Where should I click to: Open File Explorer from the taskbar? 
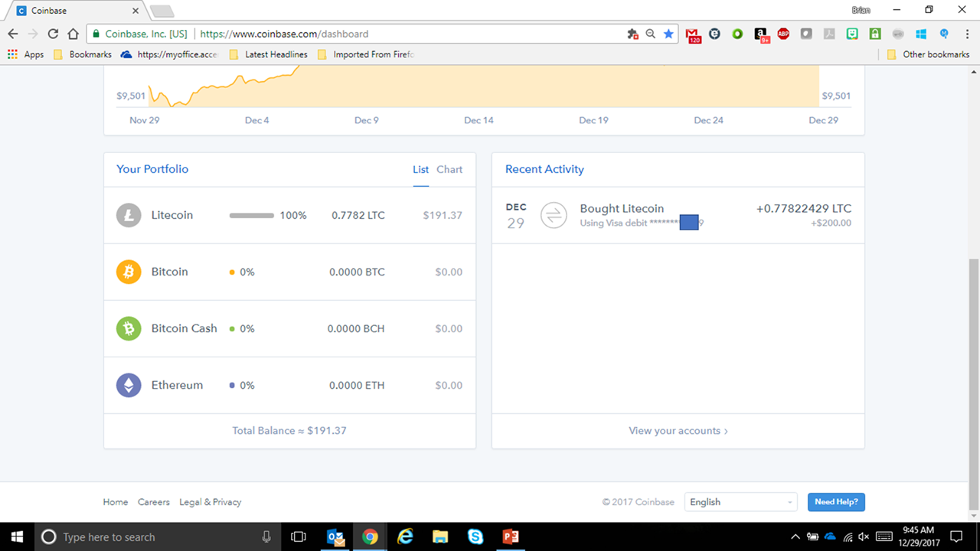(x=440, y=536)
